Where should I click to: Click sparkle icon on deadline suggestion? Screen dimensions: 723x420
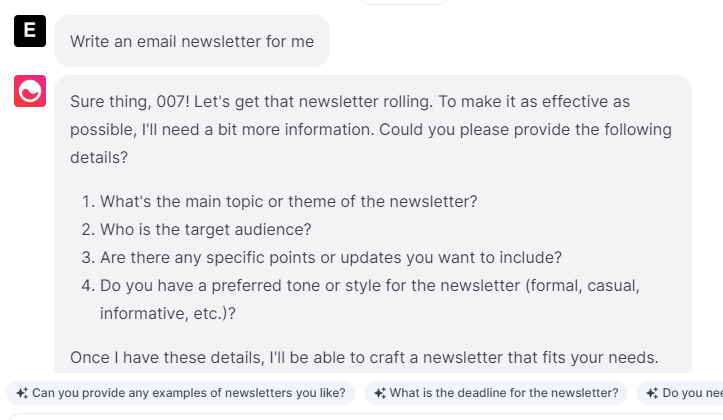[x=380, y=393]
